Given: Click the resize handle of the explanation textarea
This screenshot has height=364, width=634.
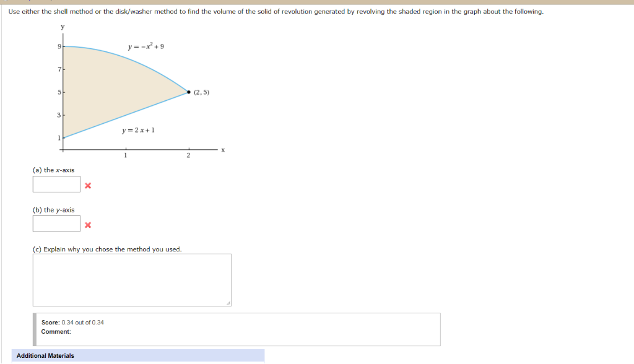Looking at the screenshot, I should click(228, 303).
